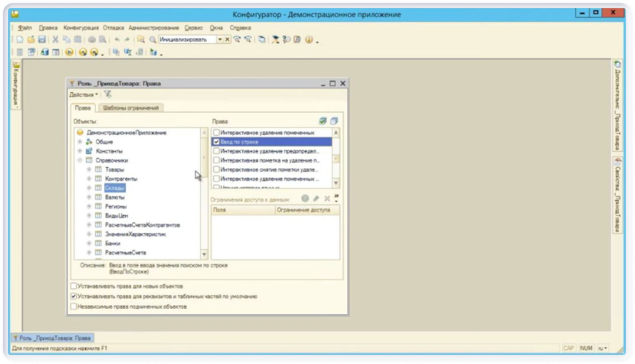Open the 'Действия' dropdown menu
635x364 pixels.
84,95
